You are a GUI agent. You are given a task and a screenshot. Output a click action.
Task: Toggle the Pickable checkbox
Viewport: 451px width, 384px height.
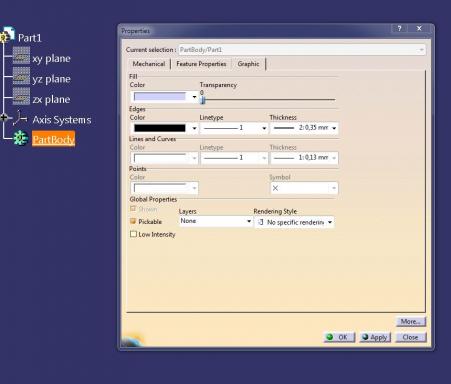click(133, 221)
